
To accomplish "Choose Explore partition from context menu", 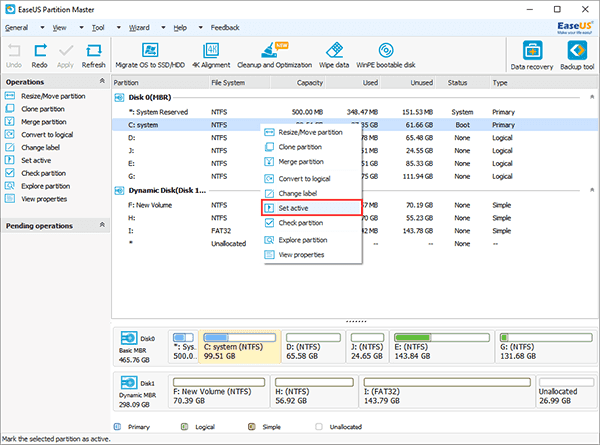I will [312, 240].
